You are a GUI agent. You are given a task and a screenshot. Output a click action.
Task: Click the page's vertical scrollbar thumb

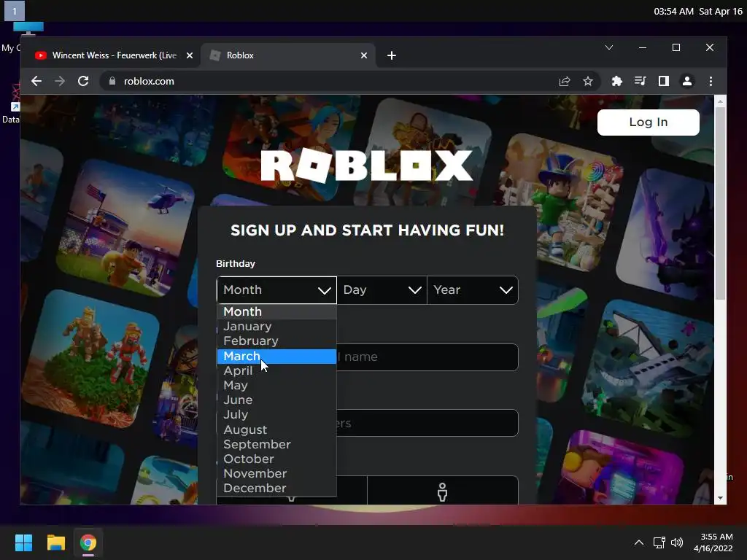pos(720,203)
